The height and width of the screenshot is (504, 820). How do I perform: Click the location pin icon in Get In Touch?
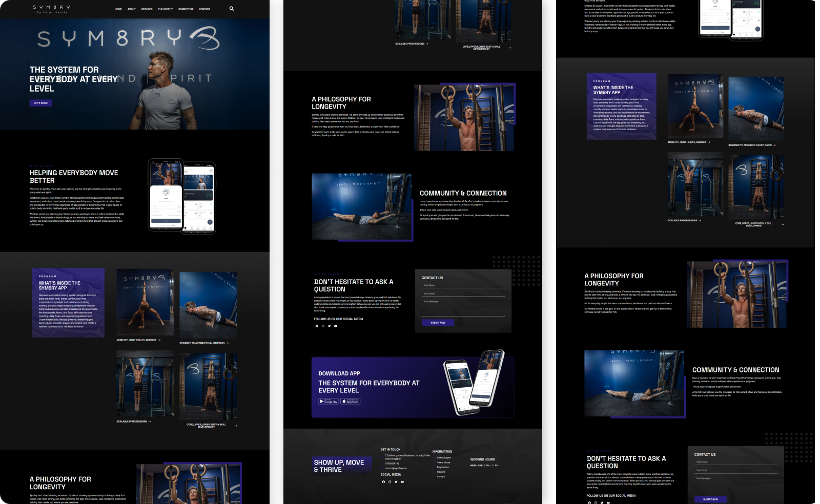tap(381, 457)
